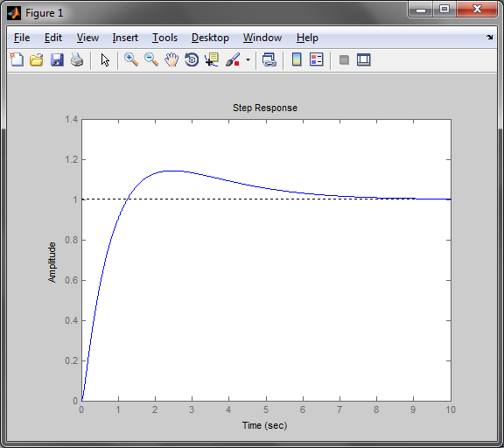Print the figure with the printer icon
Viewport: 504px width, 448px height.
[77, 59]
